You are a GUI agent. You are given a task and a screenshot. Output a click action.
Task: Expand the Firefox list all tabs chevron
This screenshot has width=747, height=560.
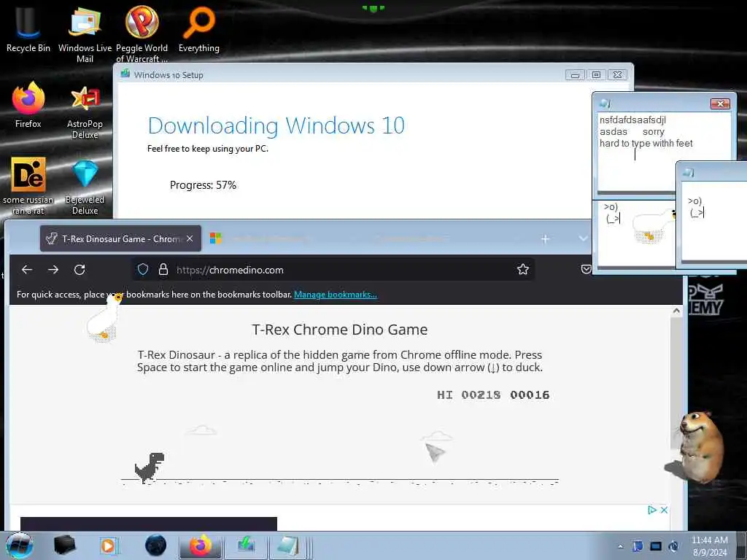(x=583, y=238)
